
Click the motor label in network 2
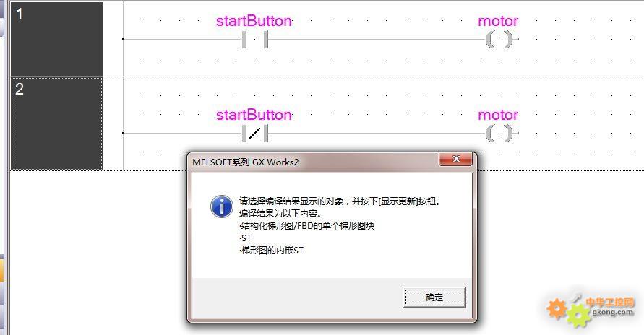498,116
